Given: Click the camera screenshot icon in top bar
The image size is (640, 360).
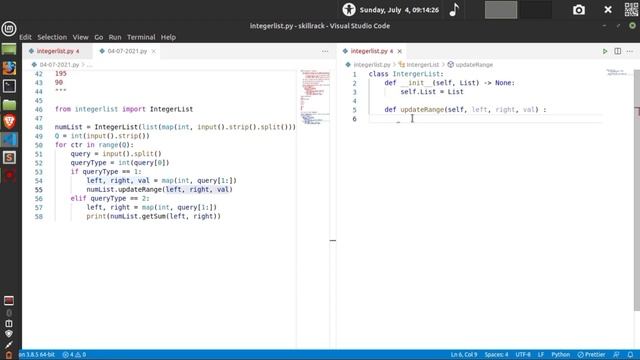Looking at the screenshot, I should tap(579, 10).
